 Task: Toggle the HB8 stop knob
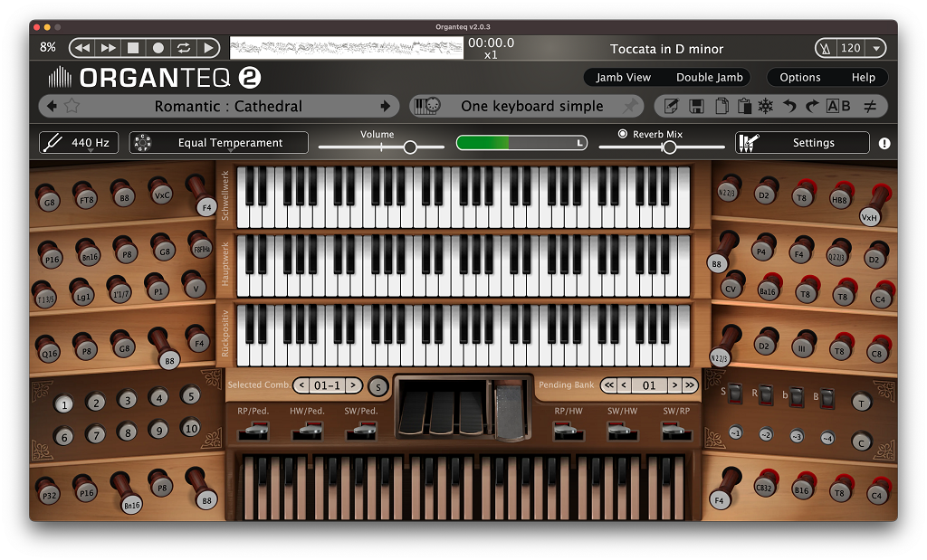click(x=839, y=199)
